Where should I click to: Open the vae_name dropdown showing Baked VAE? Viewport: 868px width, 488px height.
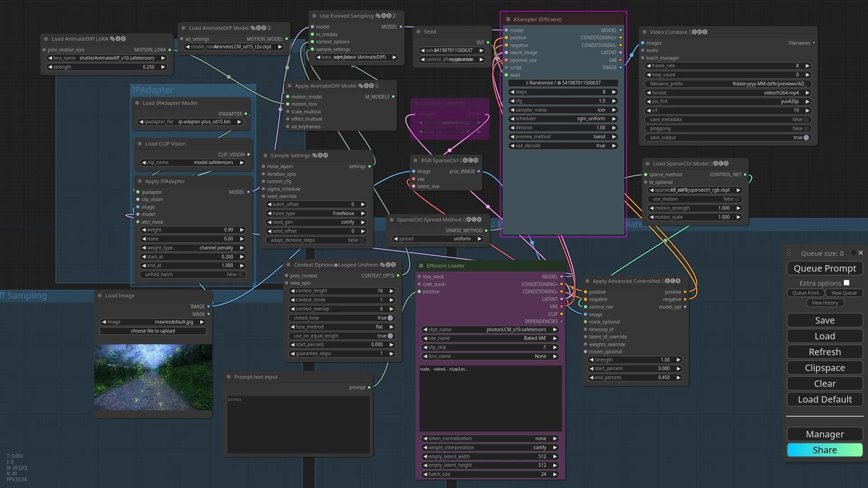click(x=490, y=338)
